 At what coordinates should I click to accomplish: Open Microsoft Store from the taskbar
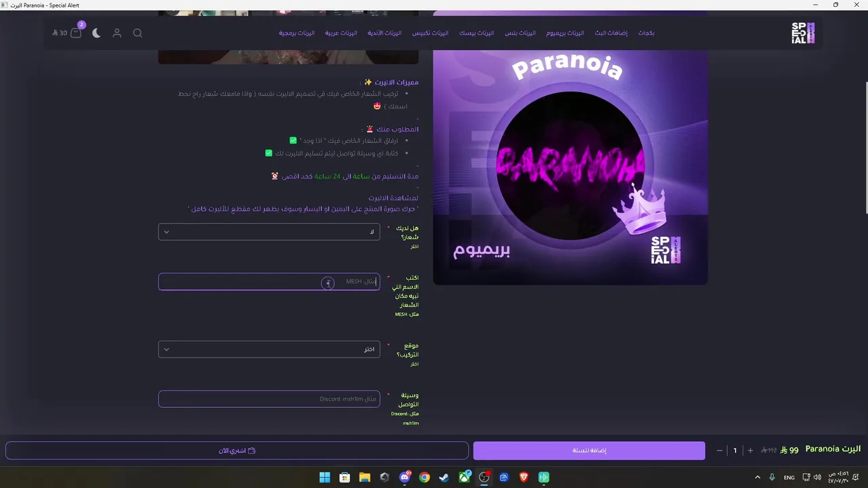click(x=344, y=477)
